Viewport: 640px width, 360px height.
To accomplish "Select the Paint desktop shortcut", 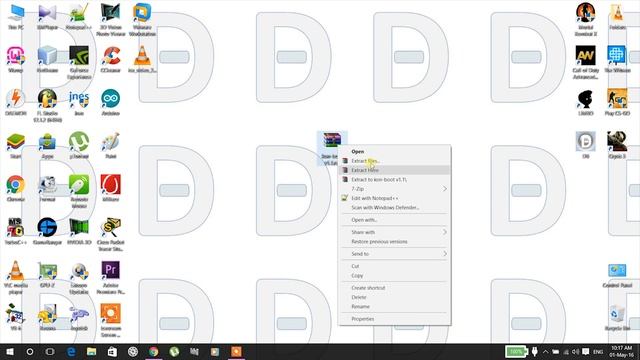I will click(111, 146).
